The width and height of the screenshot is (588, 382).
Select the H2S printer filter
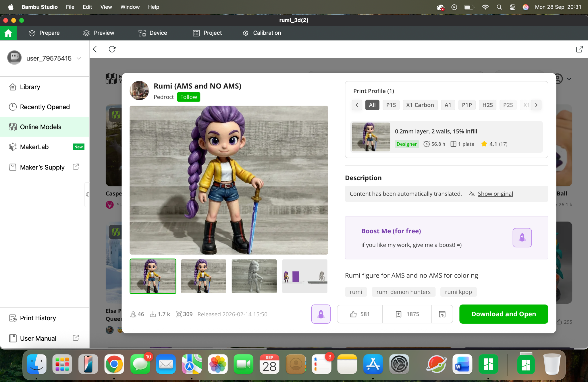tap(487, 105)
